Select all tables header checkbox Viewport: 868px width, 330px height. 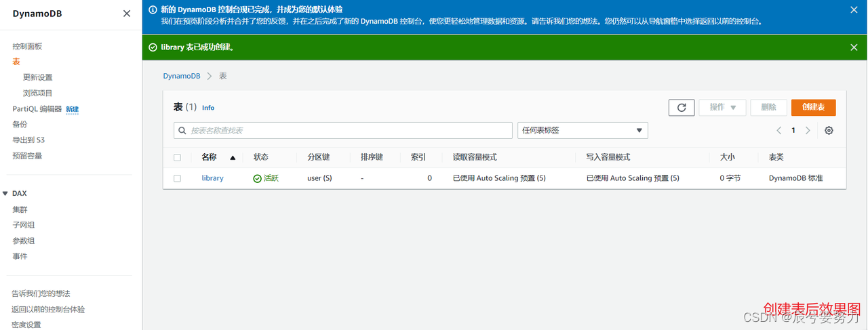(178, 157)
